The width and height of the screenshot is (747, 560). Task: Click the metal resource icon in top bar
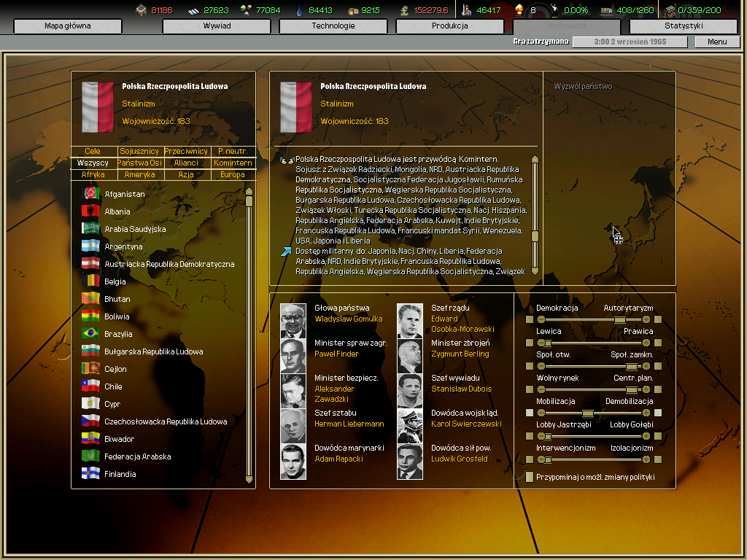tap(193, 10)
